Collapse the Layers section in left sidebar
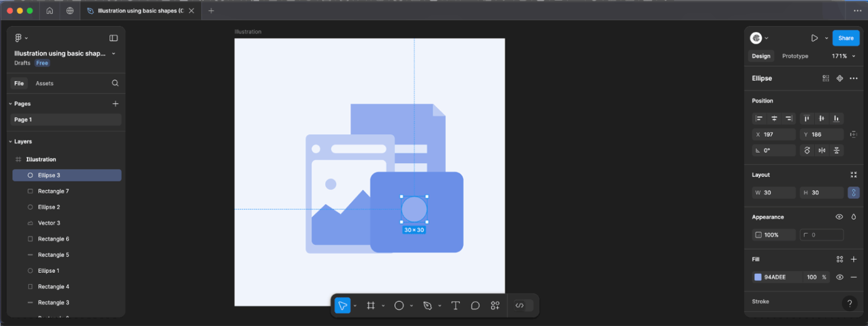 10,141
